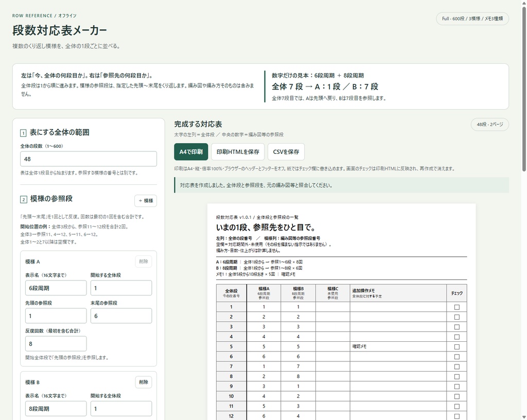Screen dimensions: 527x420
Task: Click the 確認メモ cell in row 5
Action: [398, 346]
